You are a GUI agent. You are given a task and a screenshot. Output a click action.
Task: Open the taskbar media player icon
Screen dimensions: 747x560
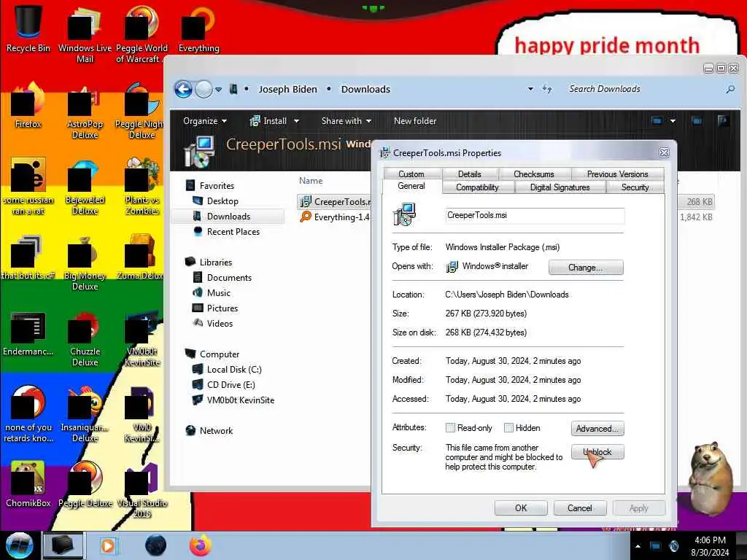click(x=108, y=545)
